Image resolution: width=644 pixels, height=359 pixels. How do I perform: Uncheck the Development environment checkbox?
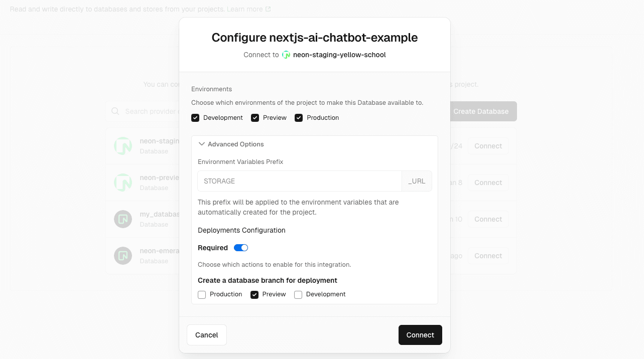pos(195,117)
